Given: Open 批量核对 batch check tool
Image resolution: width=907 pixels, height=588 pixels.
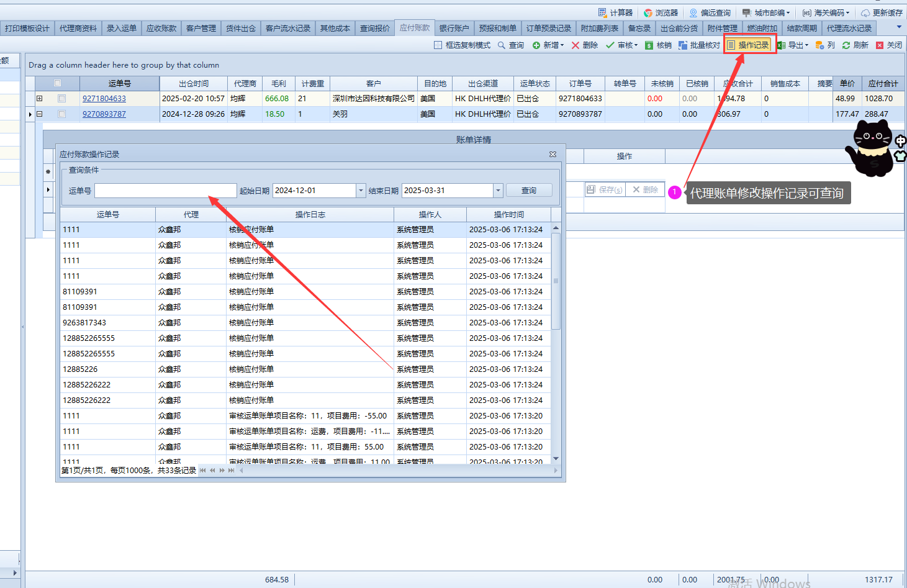Looking at the screenshot, I should (699, 45).
